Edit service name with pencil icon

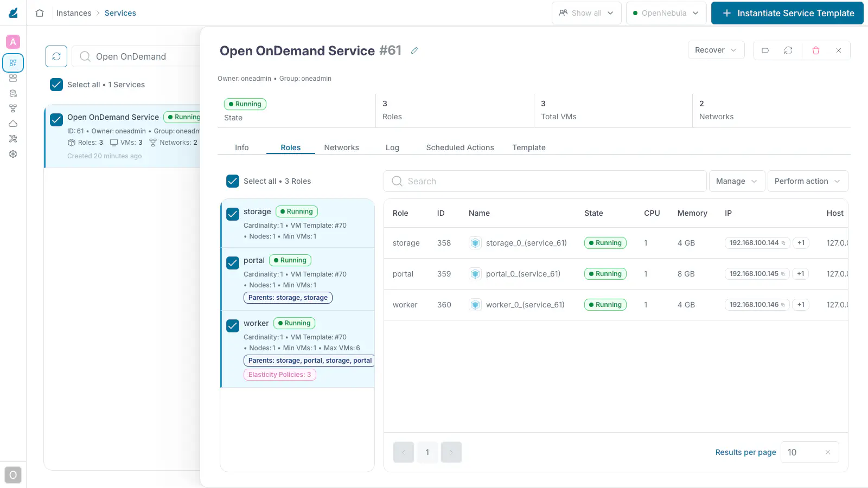point(414,50)
